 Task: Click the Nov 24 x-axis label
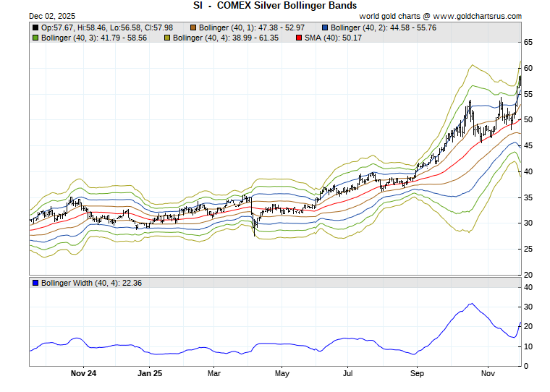click(x=84, y=374)
